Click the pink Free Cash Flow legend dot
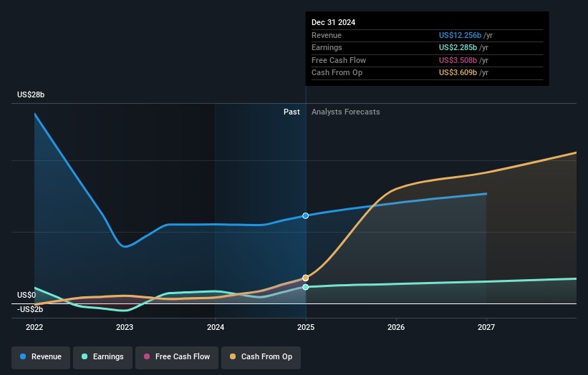The image size is (588, 375). tap(148, 356)
